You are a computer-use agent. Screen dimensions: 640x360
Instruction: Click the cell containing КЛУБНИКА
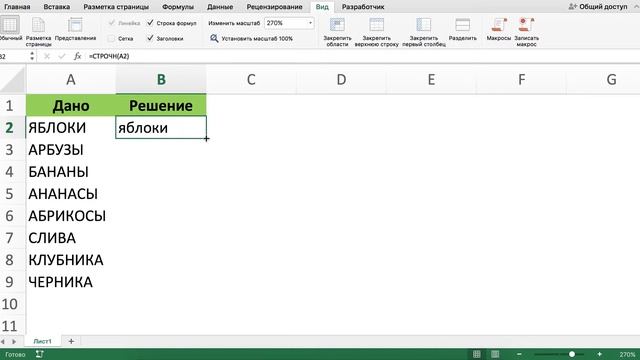pyautogui.click(x=71, y=260)
